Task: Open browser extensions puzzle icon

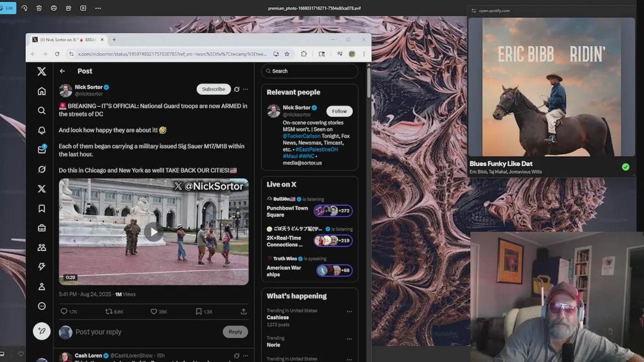Action: [x=304, y=54]
